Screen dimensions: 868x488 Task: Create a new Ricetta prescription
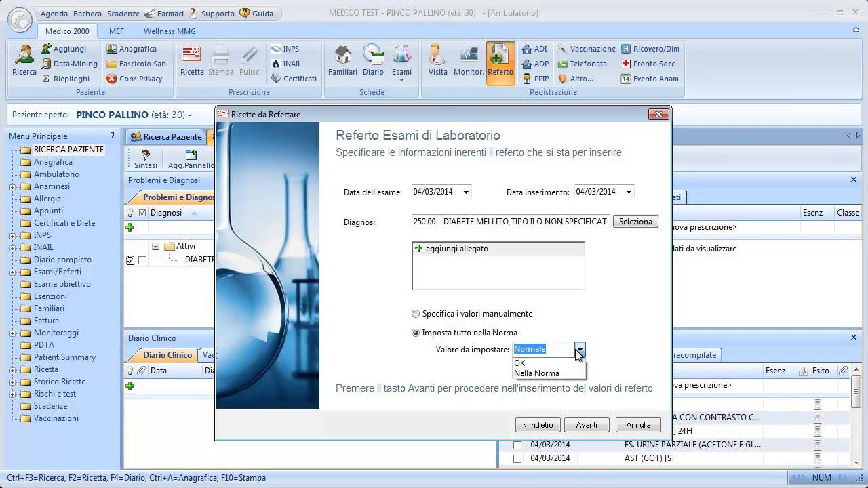(x=192, y=61)
